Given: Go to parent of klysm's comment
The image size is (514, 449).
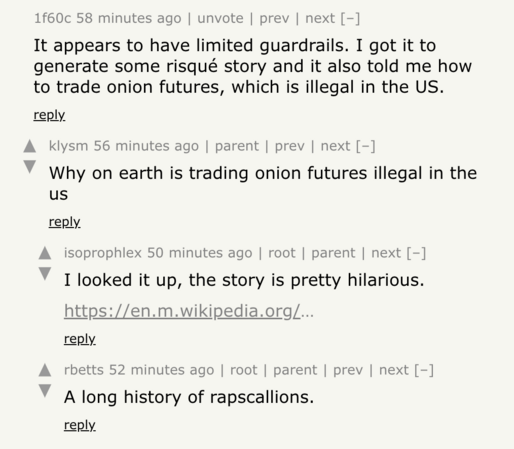Looking at the screenshot, I should [x=237, y=146].
